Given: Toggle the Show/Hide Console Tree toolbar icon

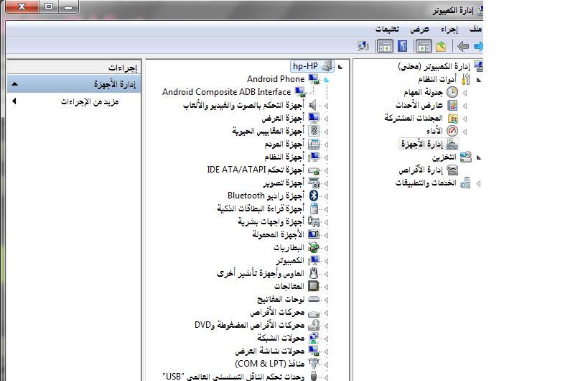Looking at the screenshot, I should coord(424,47).
